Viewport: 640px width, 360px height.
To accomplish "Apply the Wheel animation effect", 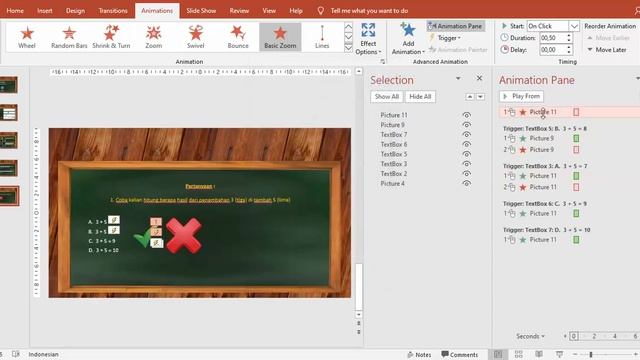I will [27, 37].
